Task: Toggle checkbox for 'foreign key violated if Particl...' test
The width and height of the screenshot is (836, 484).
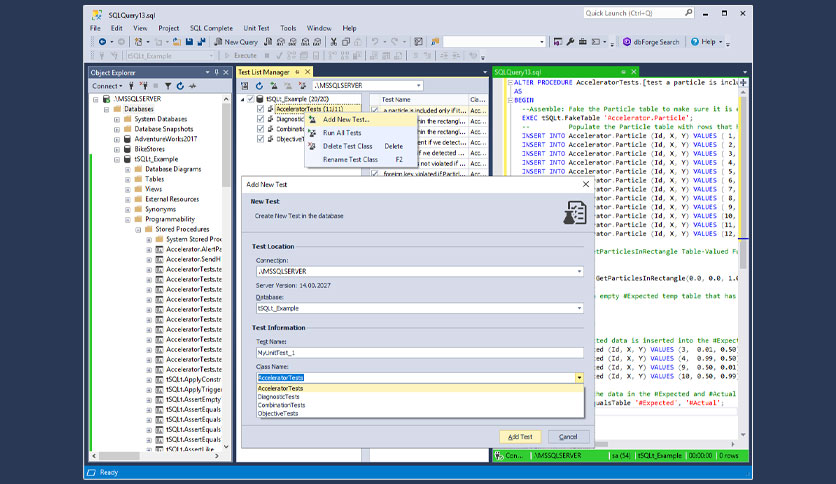Action: click(375, 174)
